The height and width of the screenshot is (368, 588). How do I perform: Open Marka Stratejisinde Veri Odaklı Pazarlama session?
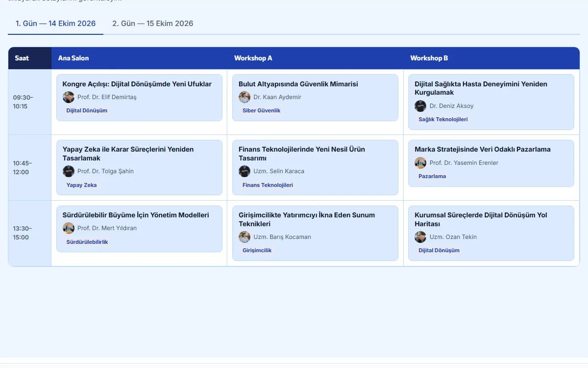click(491, 163)
